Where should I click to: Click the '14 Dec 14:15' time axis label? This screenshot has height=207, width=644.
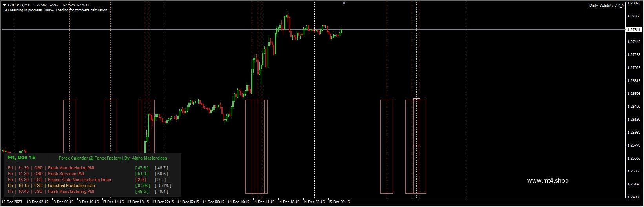264,202
